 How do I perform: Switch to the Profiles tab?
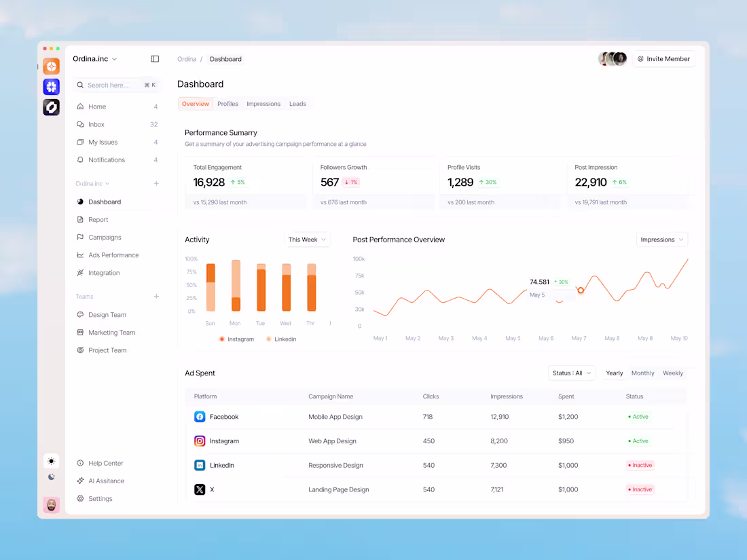click(227, 103)
